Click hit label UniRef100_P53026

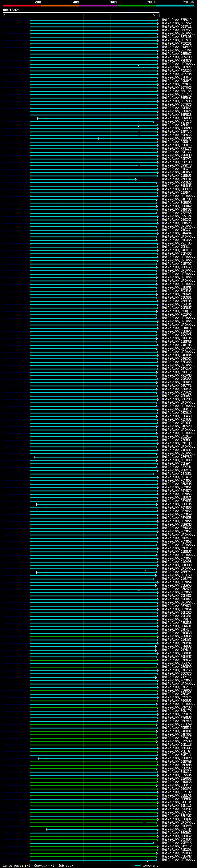tap(176, 392)
